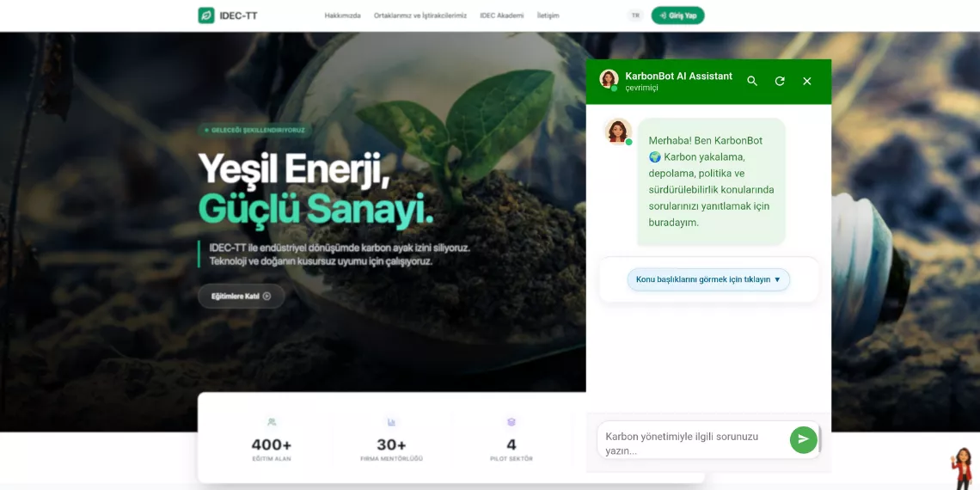Click the chart icon above 30+
This screenshot has width=980, height=490.
coord(391,422)
